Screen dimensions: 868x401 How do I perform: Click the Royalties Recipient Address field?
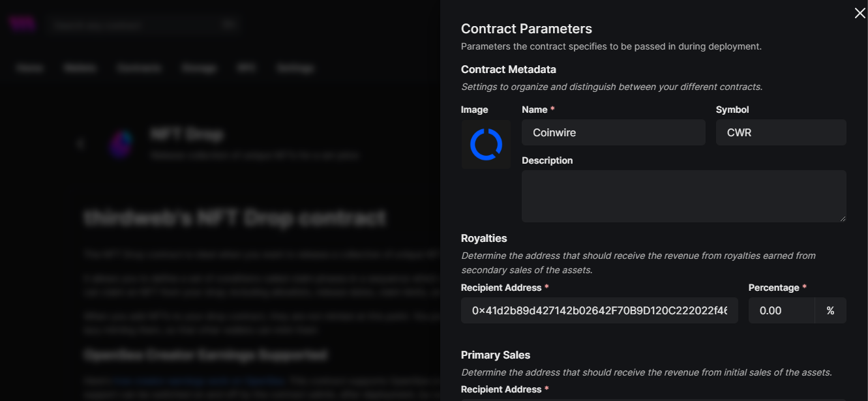coord(599,310)
